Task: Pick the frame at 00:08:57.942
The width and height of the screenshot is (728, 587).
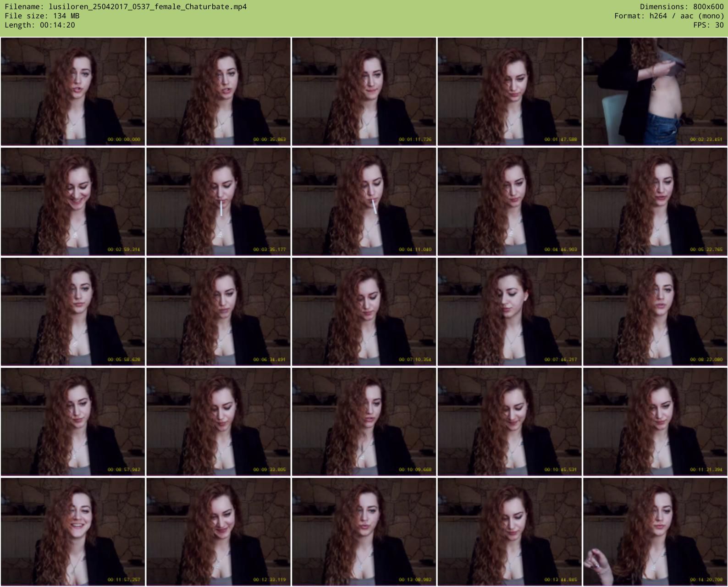Action: pos(73,422)
